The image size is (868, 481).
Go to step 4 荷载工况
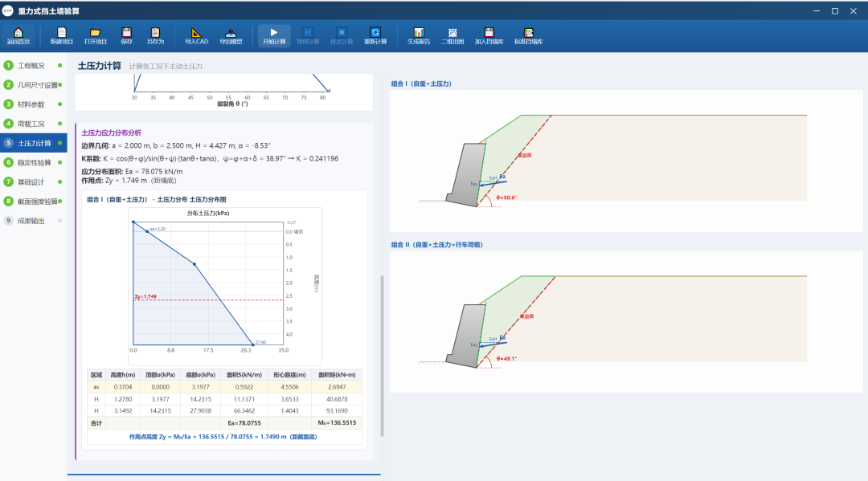[x=33, y=124]
